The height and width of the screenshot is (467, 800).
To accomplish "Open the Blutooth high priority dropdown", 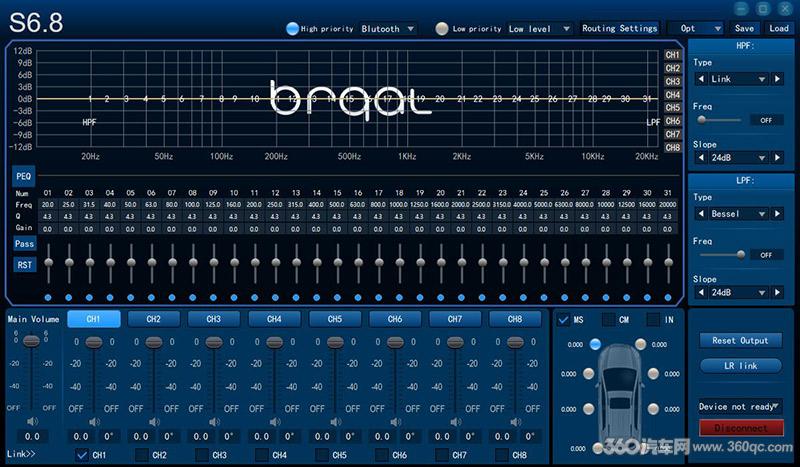I will click(388, 29).
